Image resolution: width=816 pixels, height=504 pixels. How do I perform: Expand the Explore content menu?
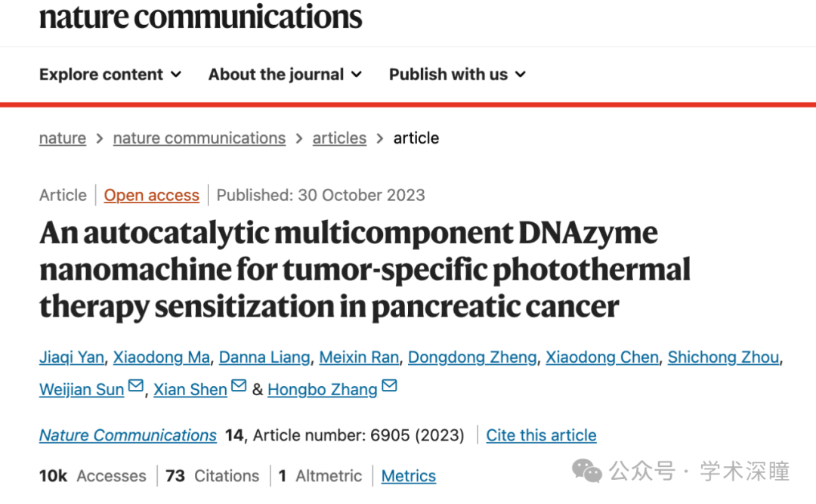pyautogui.click(x=110, y=75)
